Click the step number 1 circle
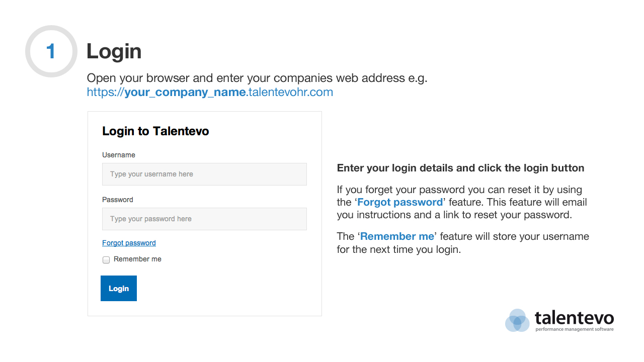Image resolution: width=644 pixels, height=362 pixels. pyautogui.click(x=51, y=51)
